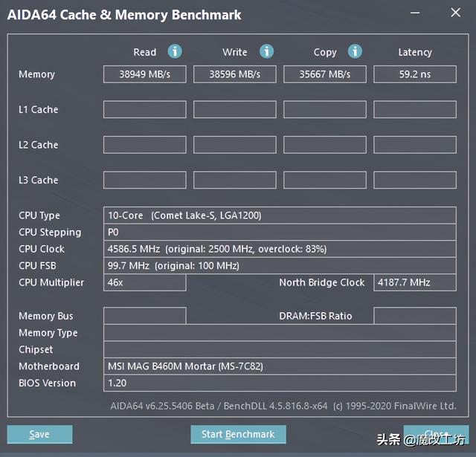This screenshot has width=476, height=457.
Task: Click the Start Benchmark button
Action: (x=238, y=434)
